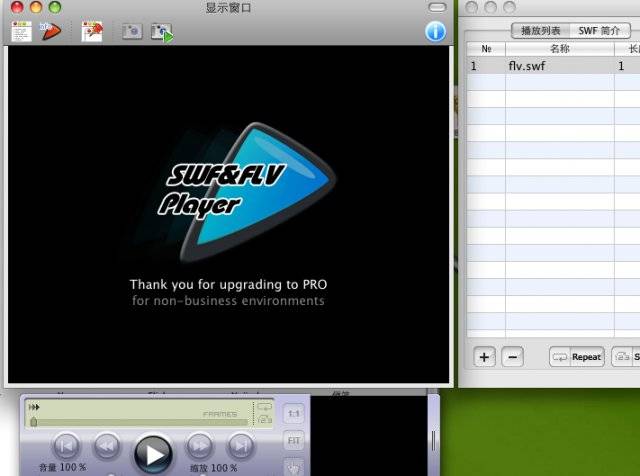Click the rewind button
This screenshot has width=640, height=476.
[107, 446]
